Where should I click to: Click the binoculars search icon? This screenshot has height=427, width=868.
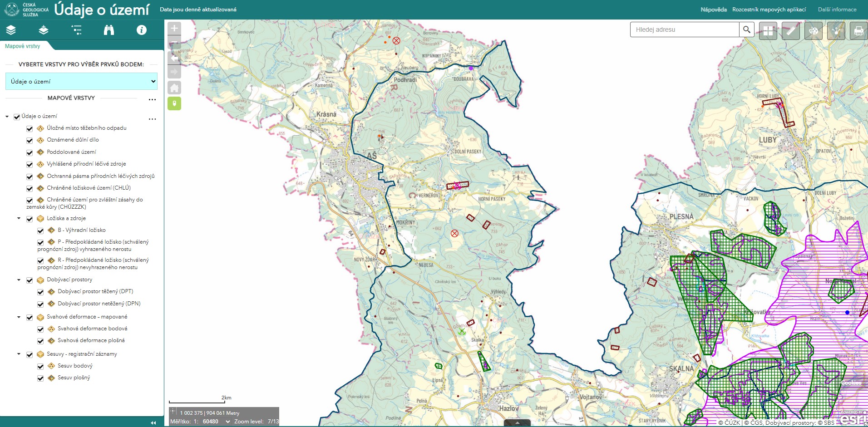(x=109, y=30)
